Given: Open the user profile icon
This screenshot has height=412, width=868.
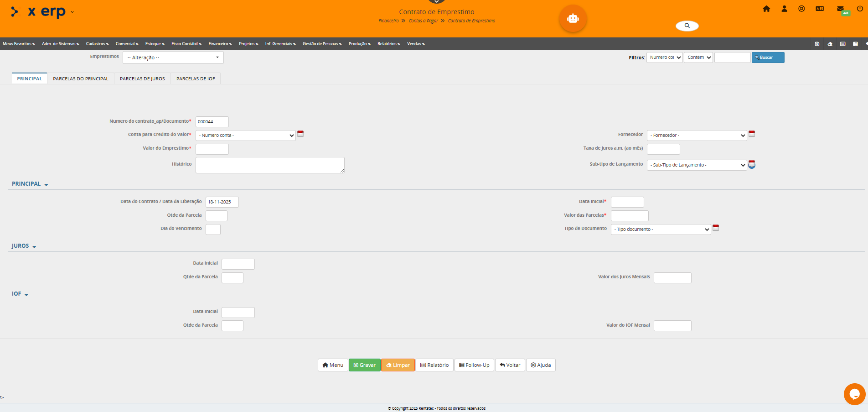Looking at the screenshot, I should tap(784, 9).
